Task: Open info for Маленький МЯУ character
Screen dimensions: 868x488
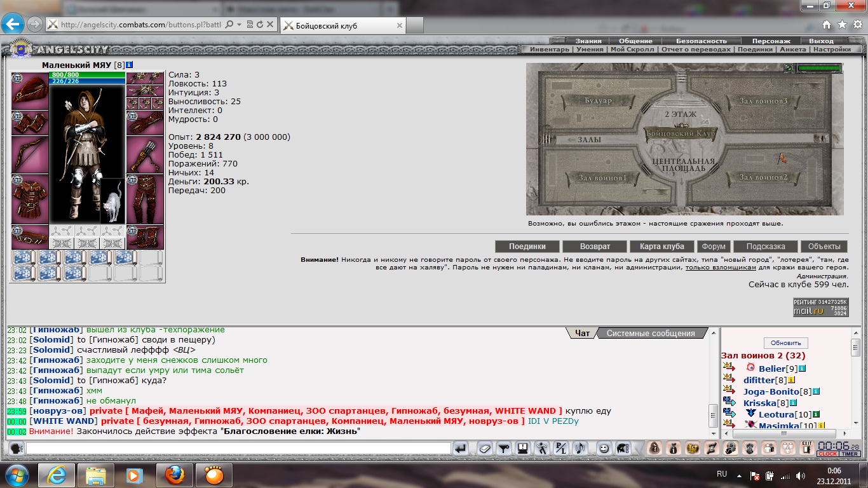Action: pos(129,65)
